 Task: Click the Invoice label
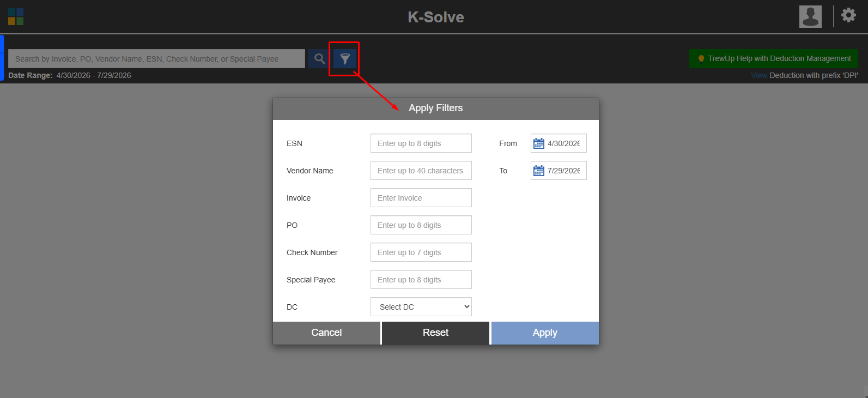(299, 198)
